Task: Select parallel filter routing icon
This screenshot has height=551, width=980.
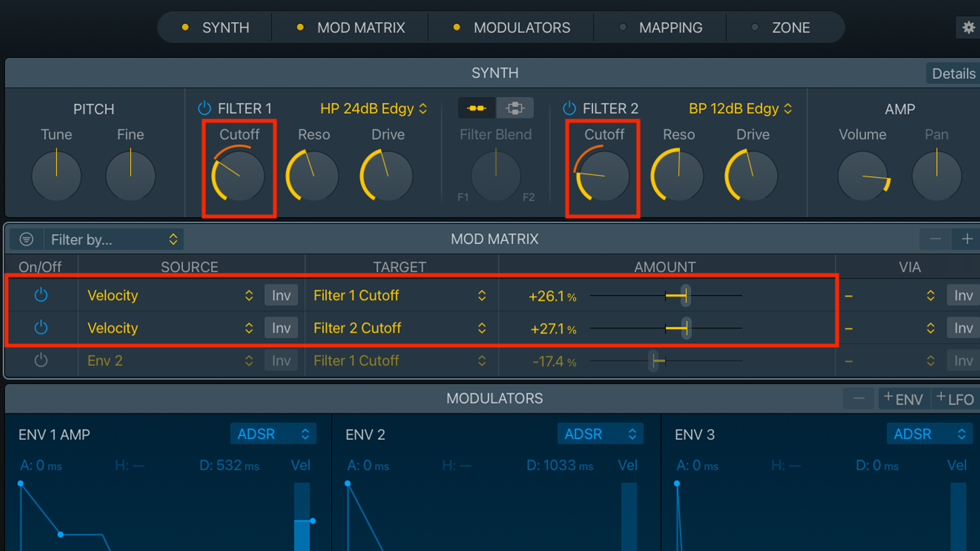Action: [514, 108]
